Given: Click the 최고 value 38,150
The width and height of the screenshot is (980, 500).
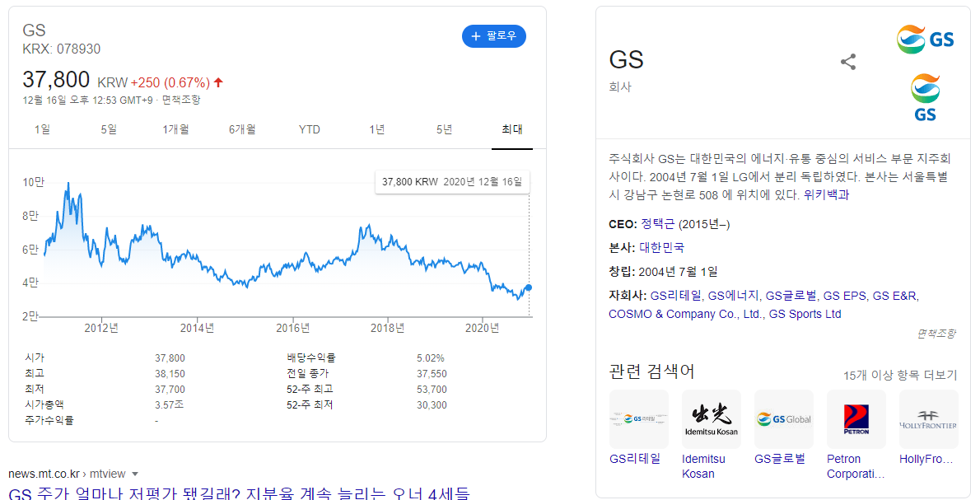Looking at the screenshot, I should click(170, 374).
